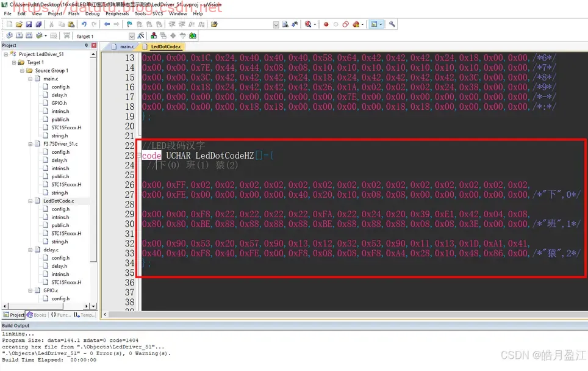Pin the Project panel
This screenshot has width=588, height=371.
pyautogui.click(x=86, y=45)
